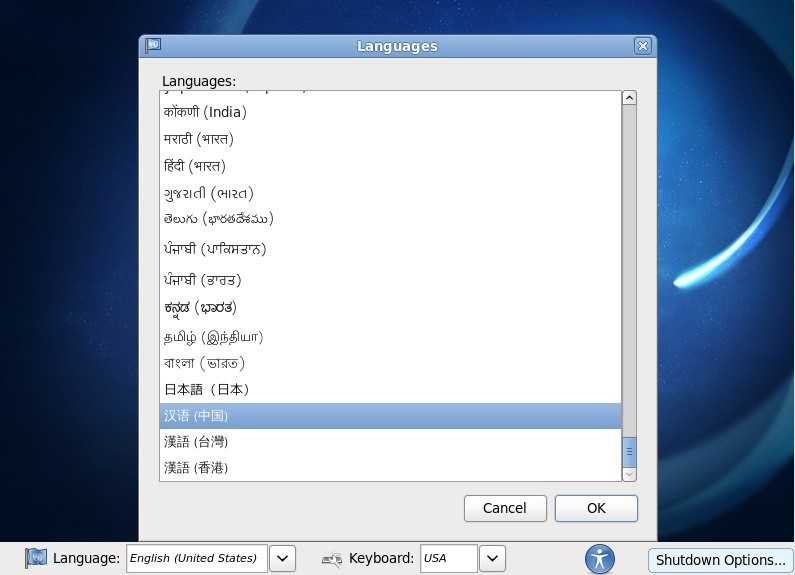Select ಕನ್ನಡ (ಭಾರತ) language row

[x=390, y=308]
